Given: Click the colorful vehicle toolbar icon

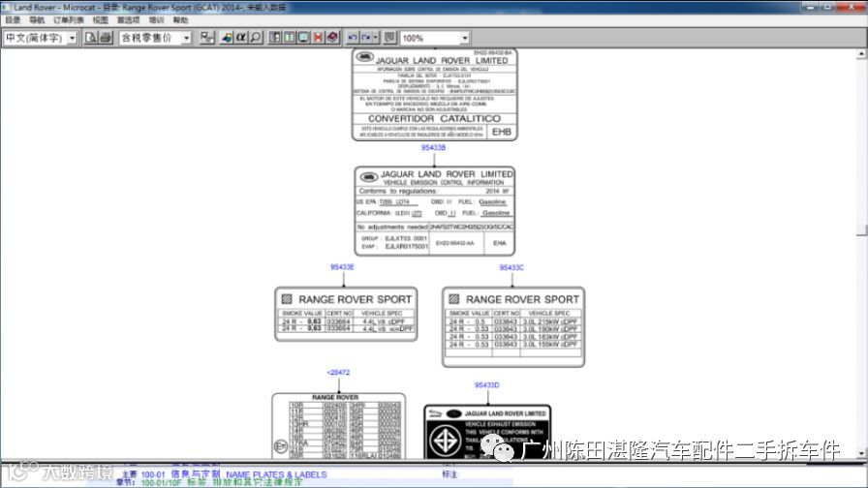Looking at the screenshot, I should (x=227, y=38).
